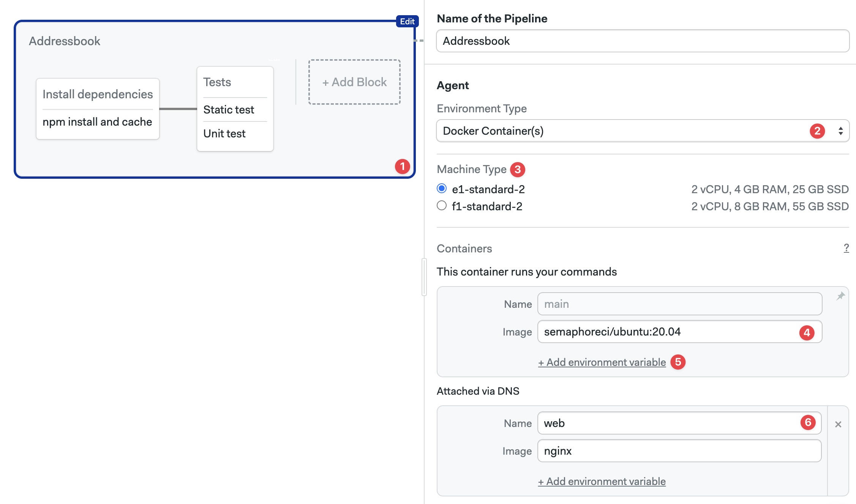Focus the Name of the Pipeline field
This screenshot has width=856, height=504.
click(643, 41)
